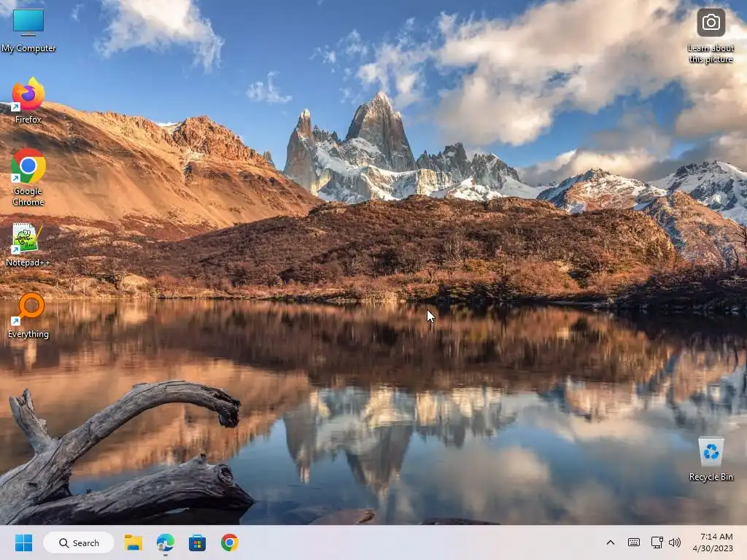Open the Windows Start menu
Image resolution: width=747 pixels, height=560 pixels.
coord(23,542)
